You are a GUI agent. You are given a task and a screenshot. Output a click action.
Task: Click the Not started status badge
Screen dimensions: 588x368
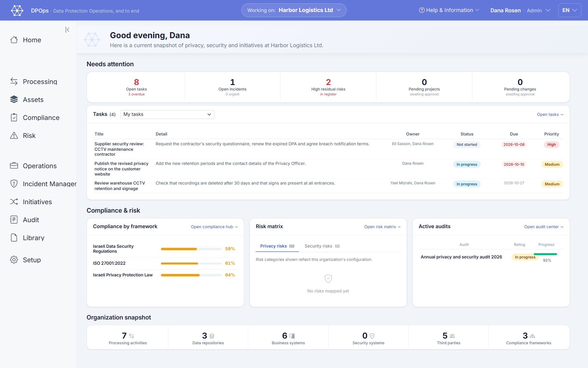click(467, 144)
